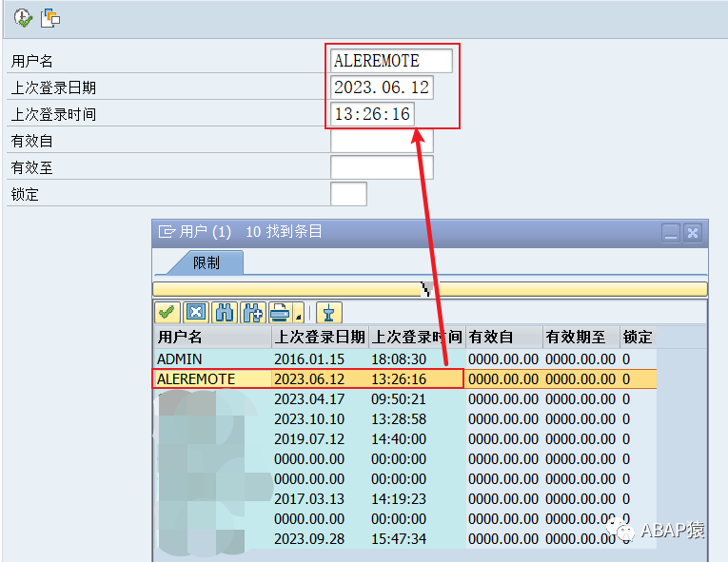Click the 锁定 input field

tap(348, 194)
